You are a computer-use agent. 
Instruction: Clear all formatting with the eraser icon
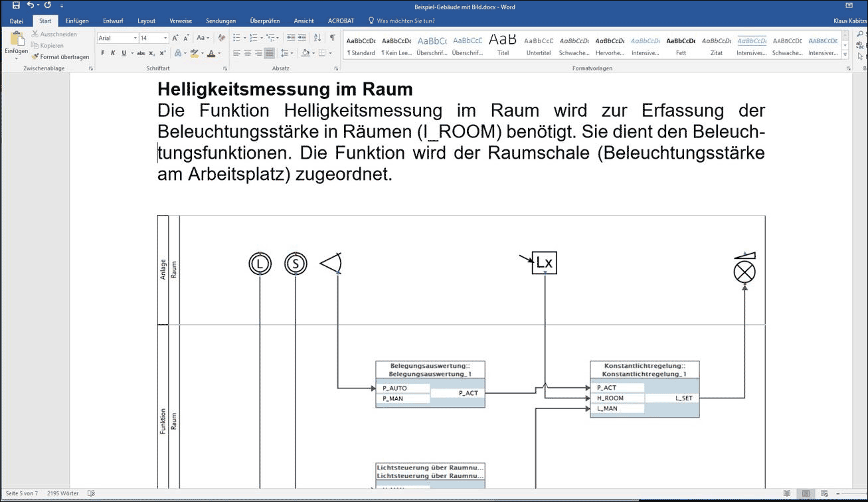click(x=221, y=38)
